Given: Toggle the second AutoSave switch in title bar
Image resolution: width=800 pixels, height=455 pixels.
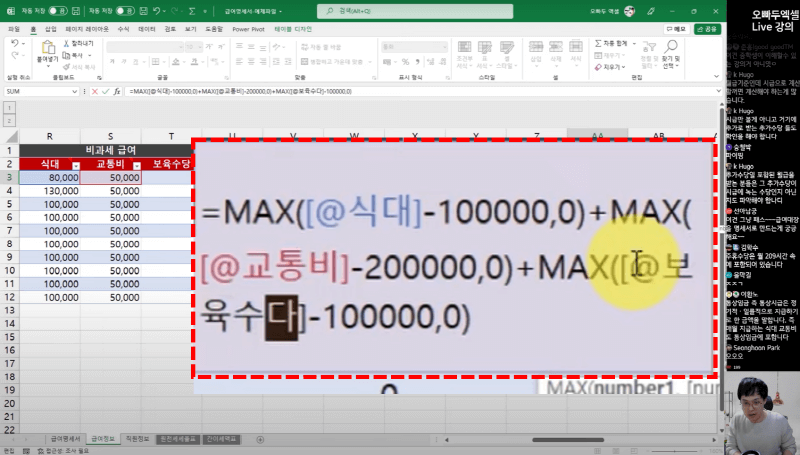Looking at the screenshot, I should 126,11.
